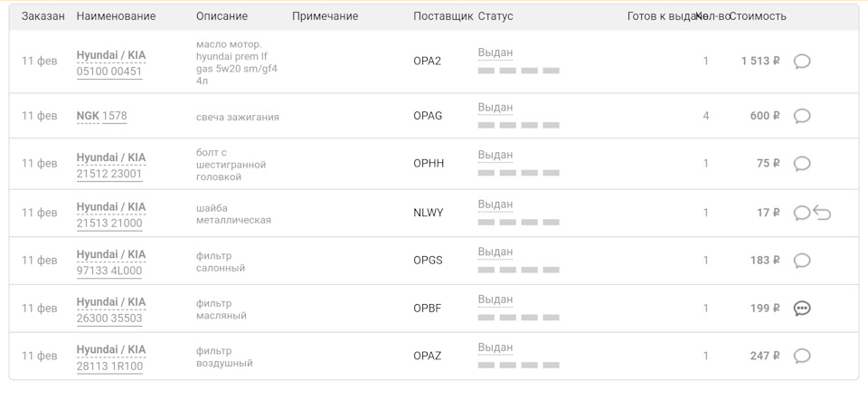Screen dimensions: 868x419
Task: Click part number 28113 1R100
Action: point(109,367)
